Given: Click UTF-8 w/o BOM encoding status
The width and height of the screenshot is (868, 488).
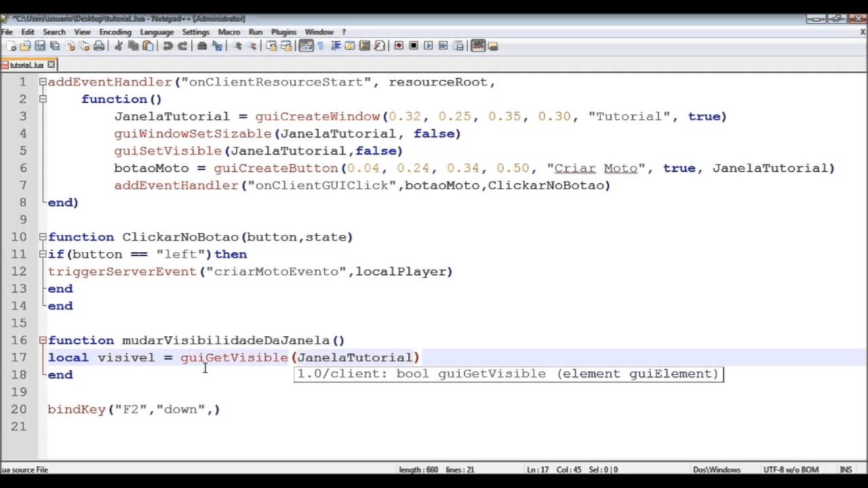Looking at the screenshot, I should pyautogui.click(x=791, y=470).
